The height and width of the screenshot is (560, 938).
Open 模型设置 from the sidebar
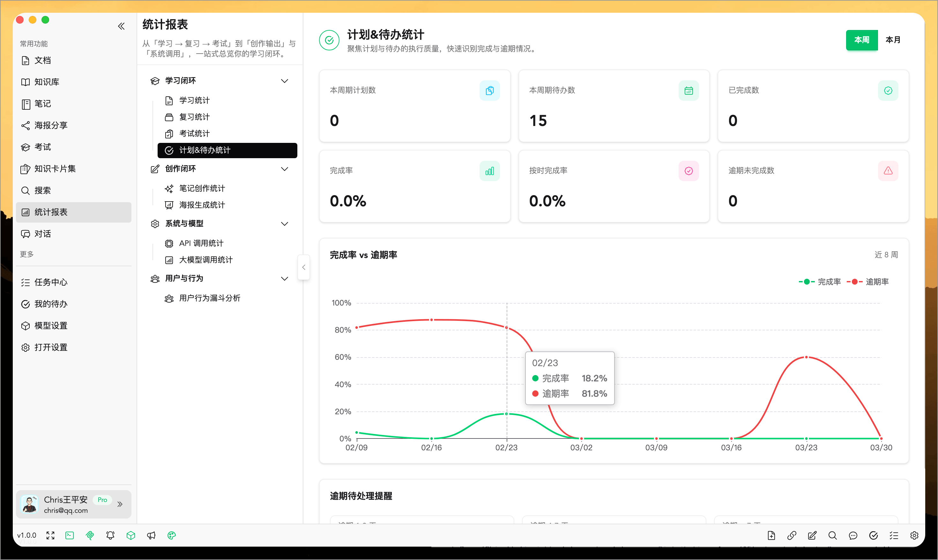[x=51, y=325]
